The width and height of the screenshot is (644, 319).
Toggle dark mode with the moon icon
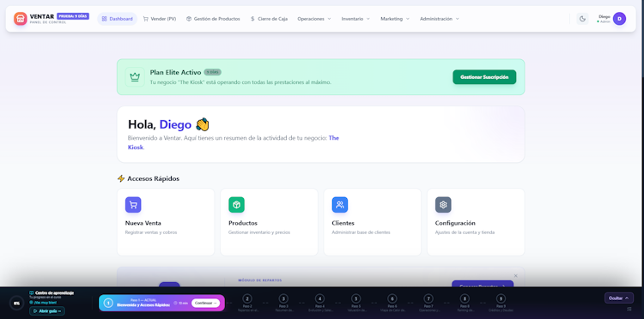coord(582,19)
